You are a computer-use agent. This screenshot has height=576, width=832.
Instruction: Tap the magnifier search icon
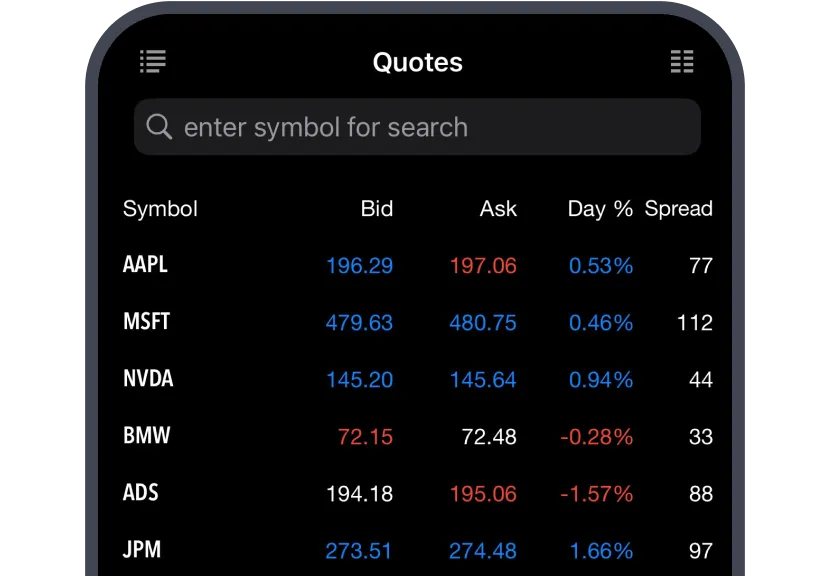click(159, 127)
